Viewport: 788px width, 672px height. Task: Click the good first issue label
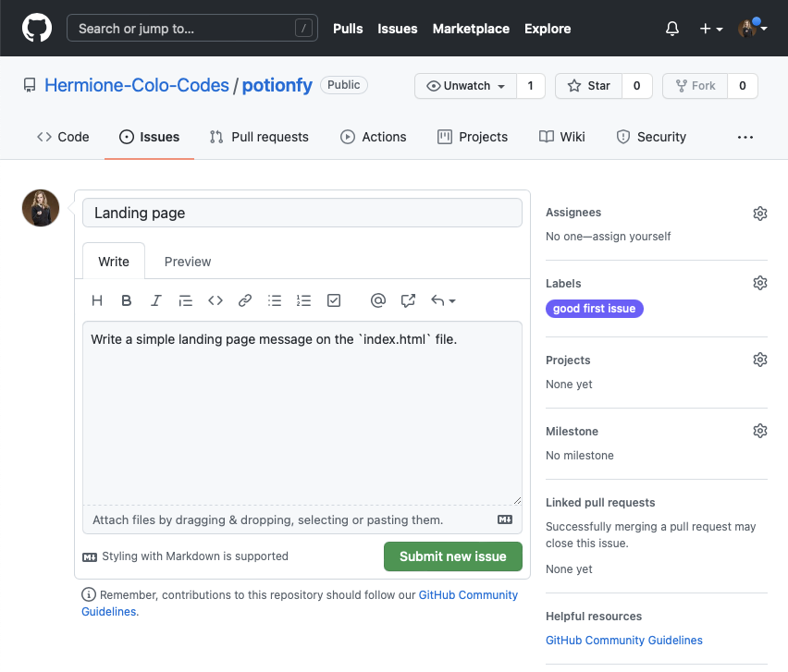(594, 309)
